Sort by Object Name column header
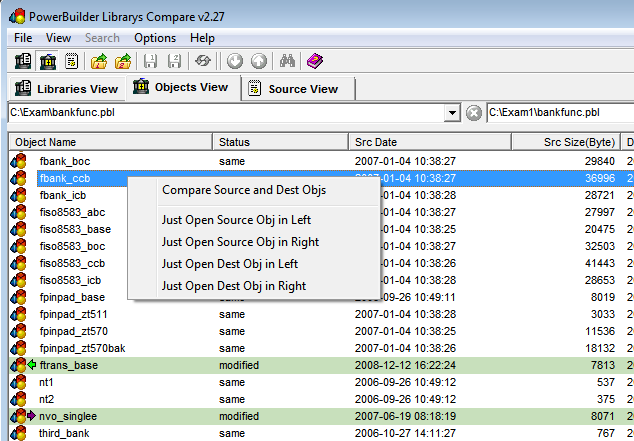The image size is (634, 441). point(111,142)
